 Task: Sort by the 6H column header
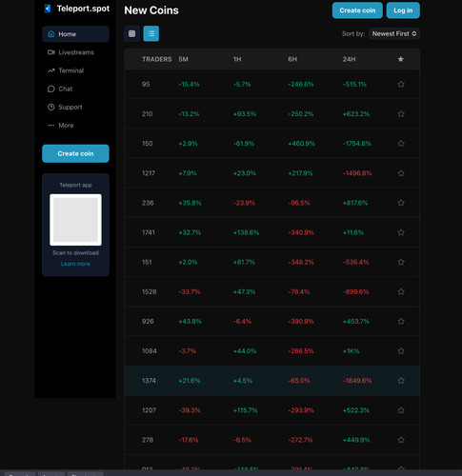pos(292,59)
